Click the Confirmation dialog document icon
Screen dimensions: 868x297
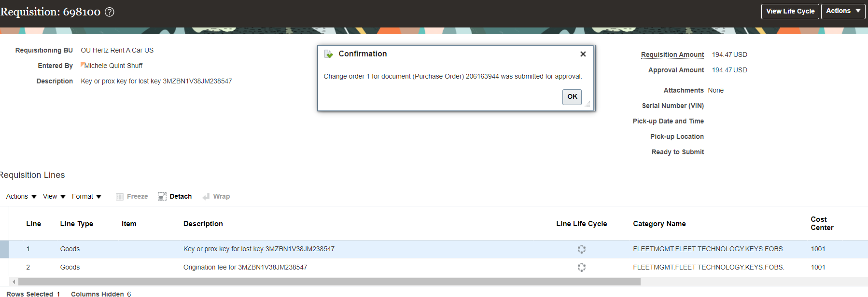(x=329, y=54)
